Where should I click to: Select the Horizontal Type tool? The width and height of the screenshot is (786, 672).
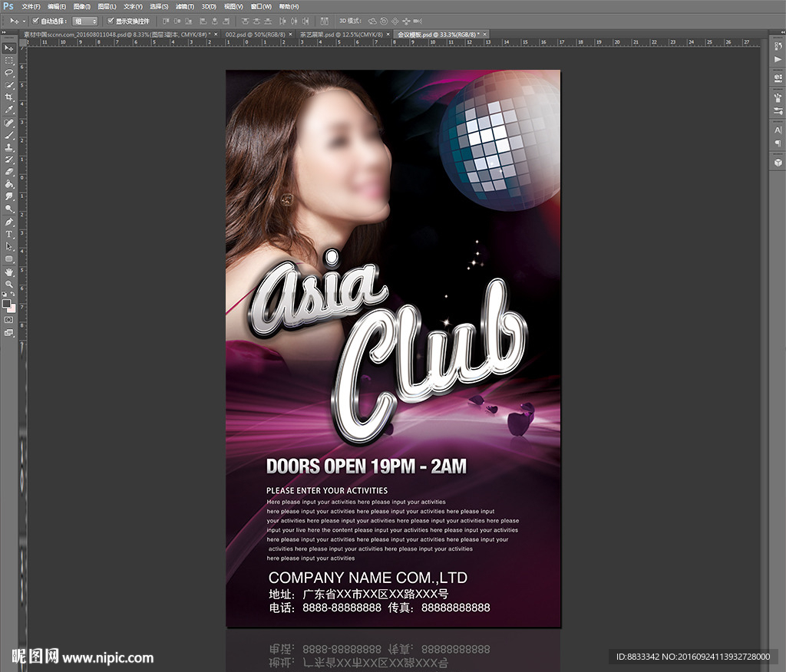[x=9, y=234]
